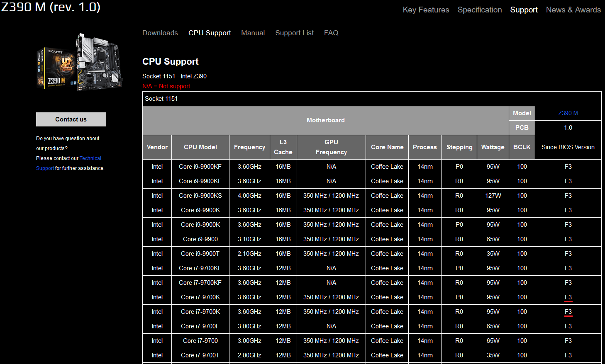Click the CPU Model column header

[200, 147]
